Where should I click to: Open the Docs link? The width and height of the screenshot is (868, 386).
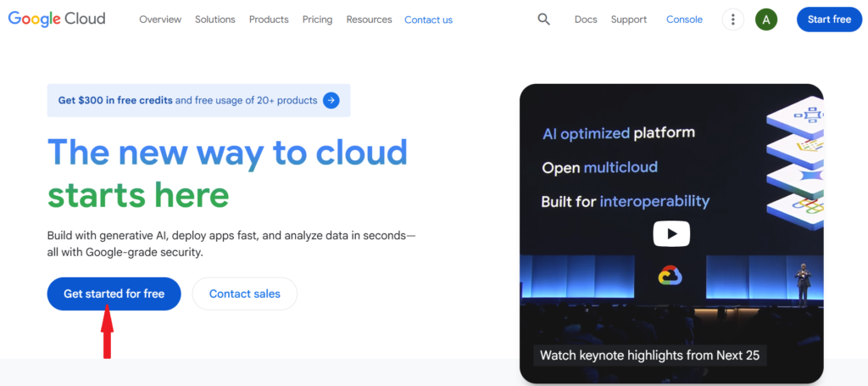pyautogui.click(x=586, y=20)
